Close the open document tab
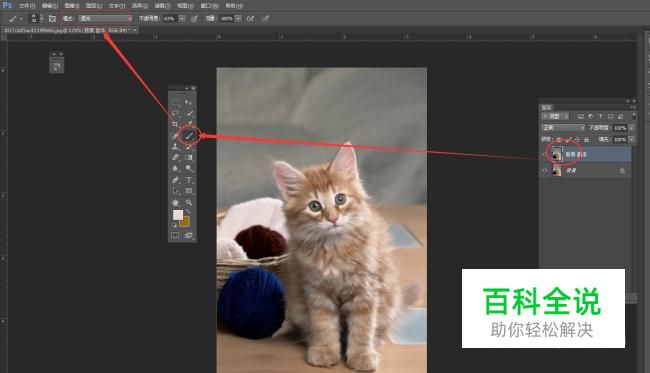650x373 pixels. [x=135, y=30]
